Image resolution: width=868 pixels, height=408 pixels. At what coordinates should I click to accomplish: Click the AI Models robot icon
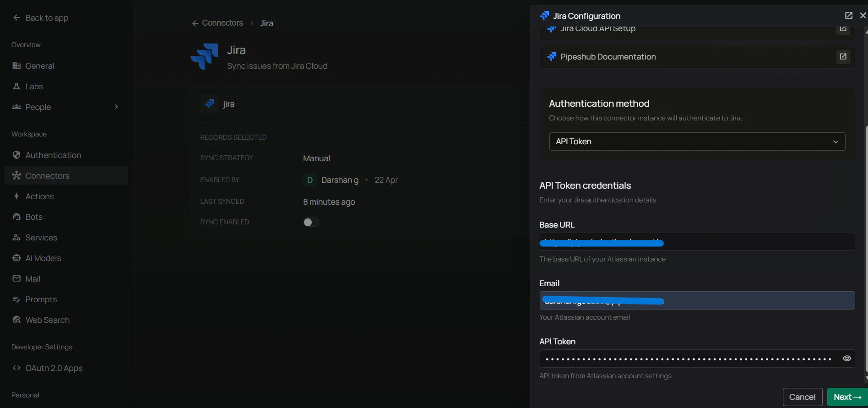(16, 258)
